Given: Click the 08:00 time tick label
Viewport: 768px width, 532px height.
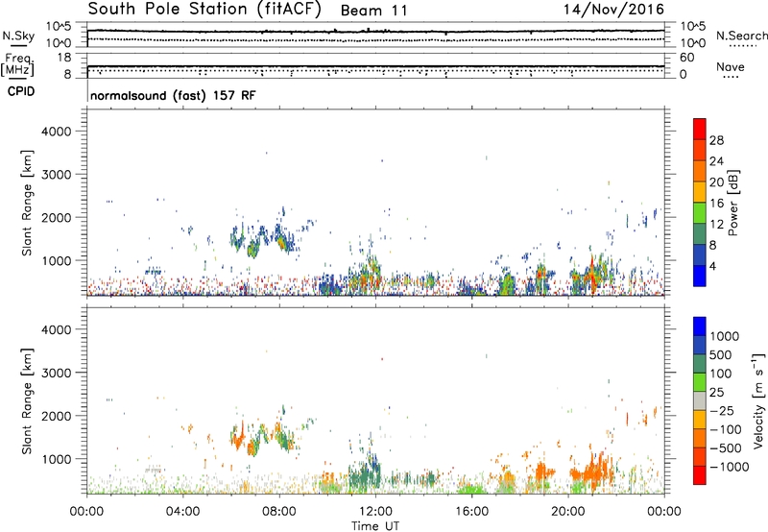Looking at the screenshot, I should (279, 512).
